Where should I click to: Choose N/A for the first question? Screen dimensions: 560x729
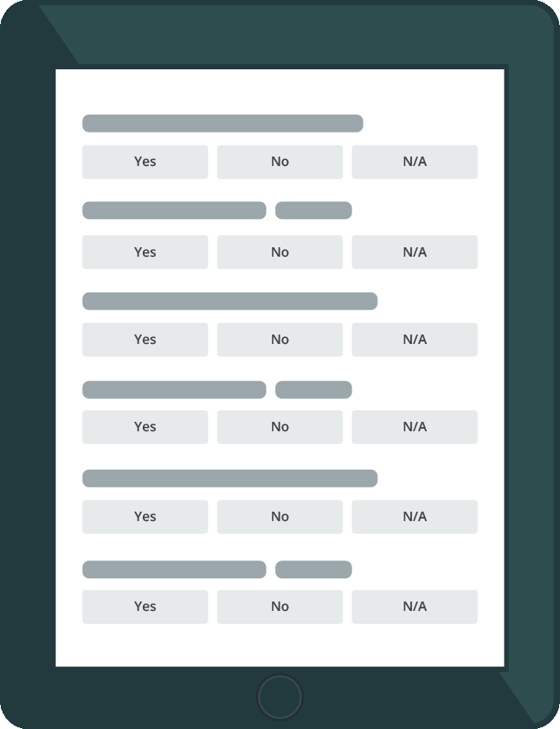(x=415, y=162)
